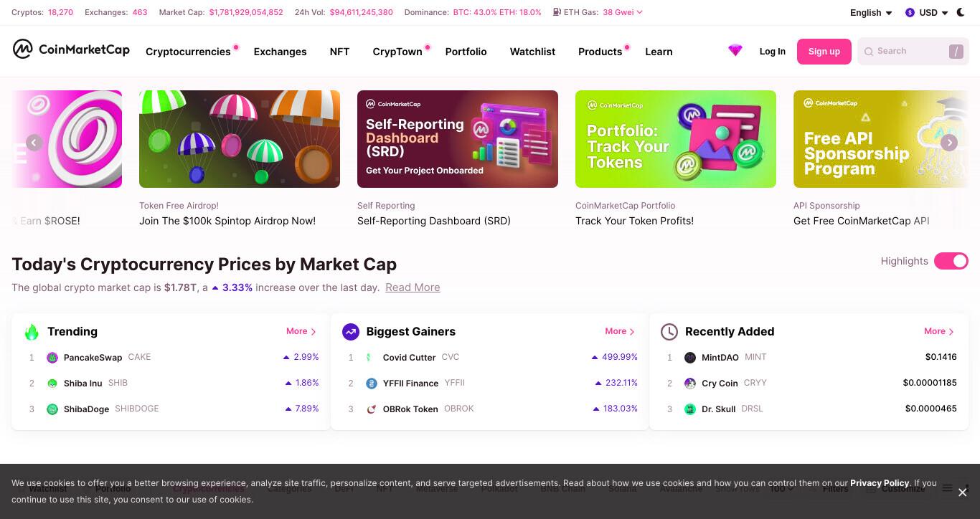The height and width of the screenshot is (519, 980).
Task: Follow the Read More link
Action: click(413, 287)
